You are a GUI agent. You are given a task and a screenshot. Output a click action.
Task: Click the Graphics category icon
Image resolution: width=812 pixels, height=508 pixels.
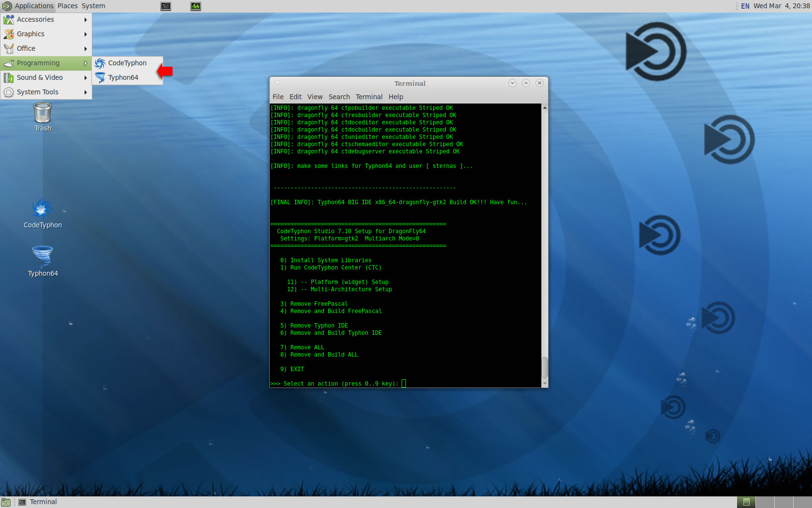pos(9,34)
